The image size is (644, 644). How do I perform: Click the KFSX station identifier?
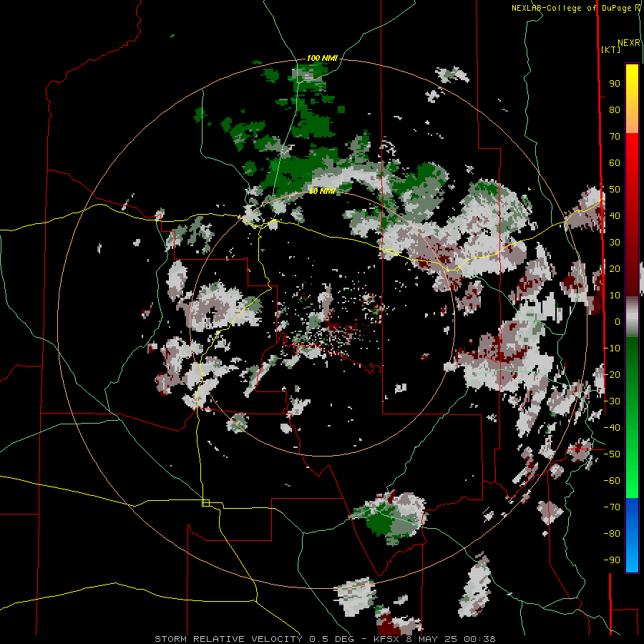pos(386,639)
